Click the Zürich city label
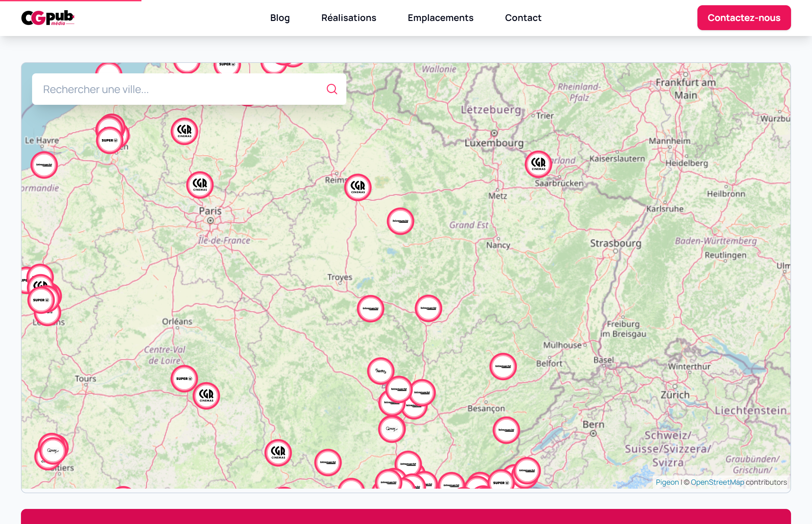 (x=675, y=395)
